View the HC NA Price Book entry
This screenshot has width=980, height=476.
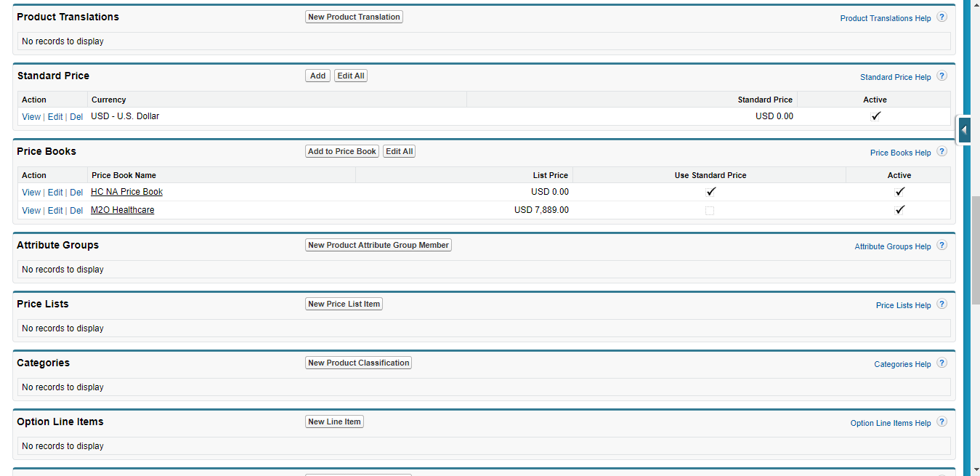pyautogui.click(x=31, y=193)
